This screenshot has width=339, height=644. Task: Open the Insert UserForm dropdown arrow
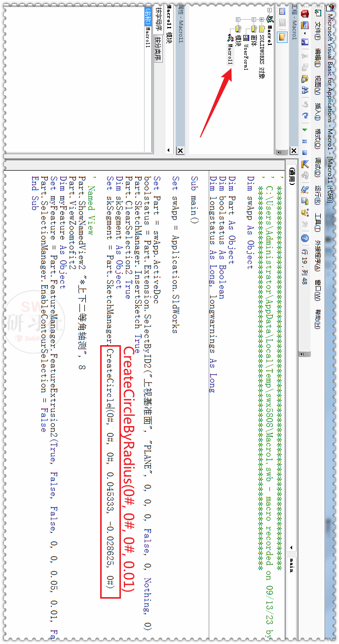[x=305, y=33]
